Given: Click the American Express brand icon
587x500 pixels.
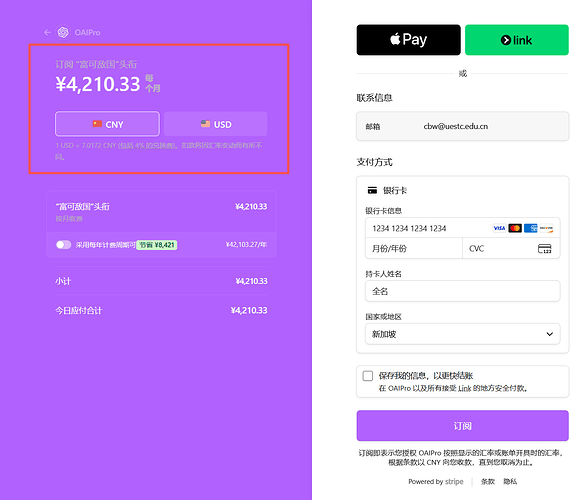Looking at the screenshot, I should click(x=530, y=228).
